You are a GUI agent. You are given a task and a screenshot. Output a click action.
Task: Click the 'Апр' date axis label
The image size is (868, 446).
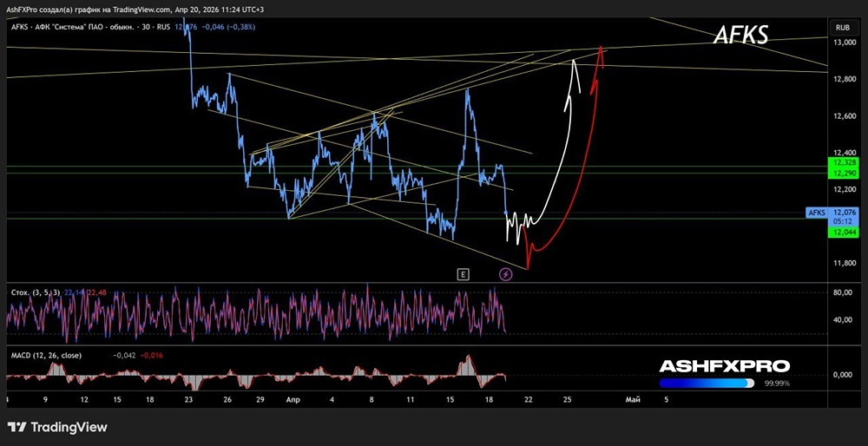(x=293, y=399)
